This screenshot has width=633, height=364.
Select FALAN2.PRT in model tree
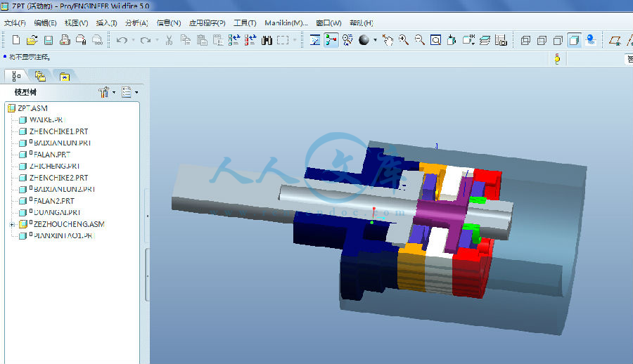(53, 201)
